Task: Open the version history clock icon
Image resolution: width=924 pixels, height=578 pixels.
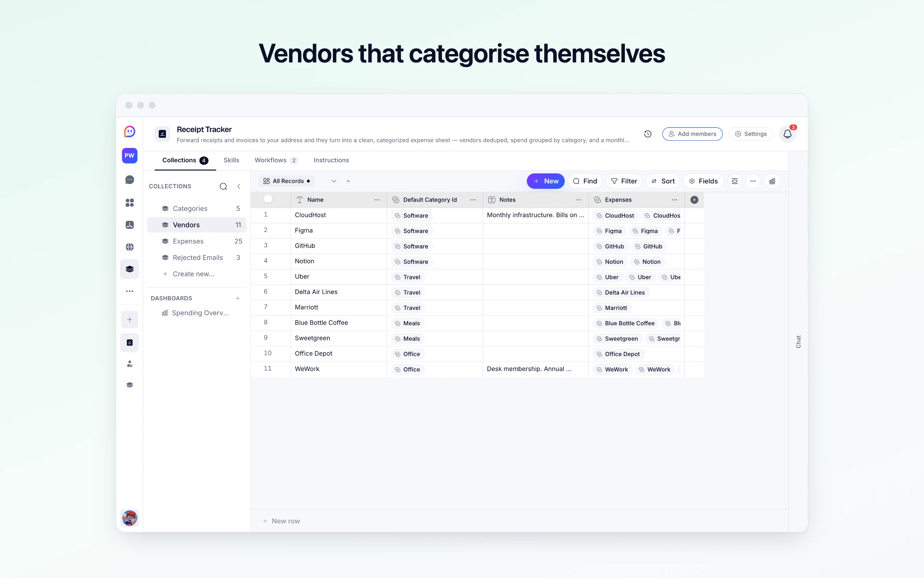Action: [648, 134]
